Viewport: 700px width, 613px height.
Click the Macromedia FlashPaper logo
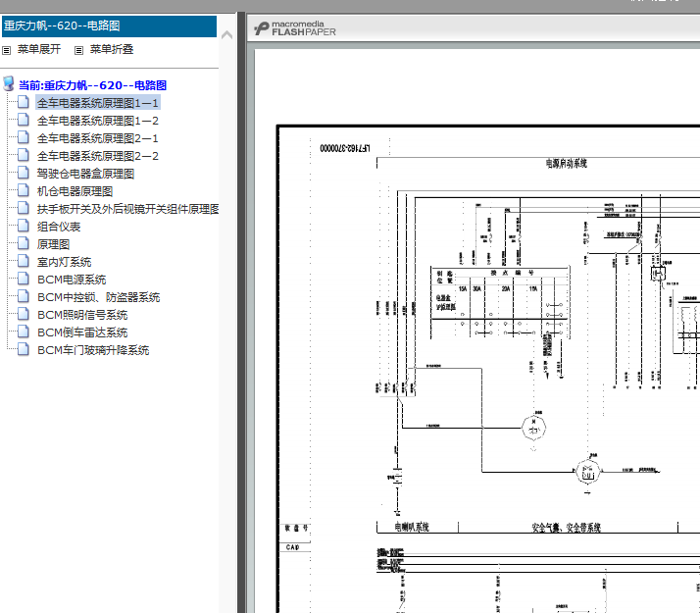295,28
